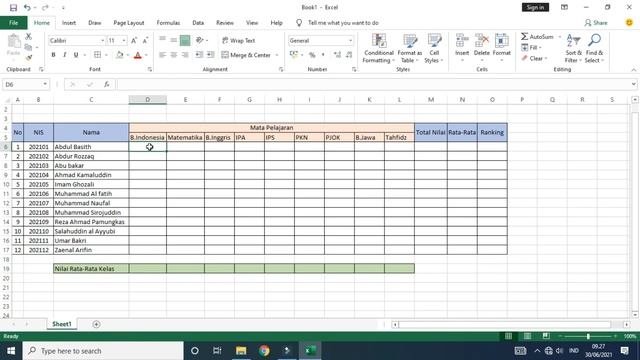Viewport: 640px width, 360px height.
Task: Click the zoom slider handle in the status bar
Action: click(588, 336)
